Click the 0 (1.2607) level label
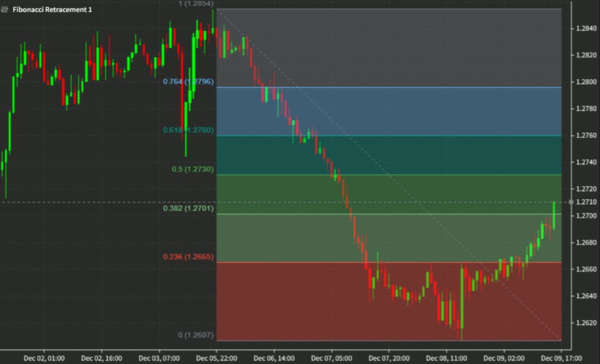Image resolution: width=600 pixels, height=364 pixels. coord(195,335)
